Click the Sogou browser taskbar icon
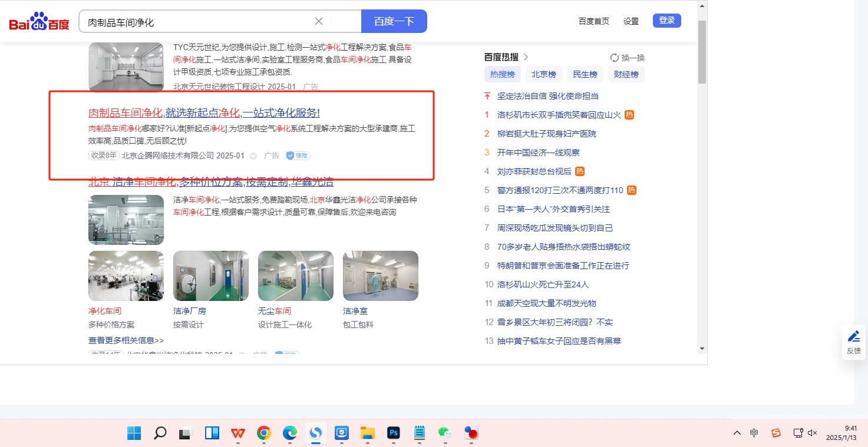Screen dimensions: 868x447 (x=316, y=433)
